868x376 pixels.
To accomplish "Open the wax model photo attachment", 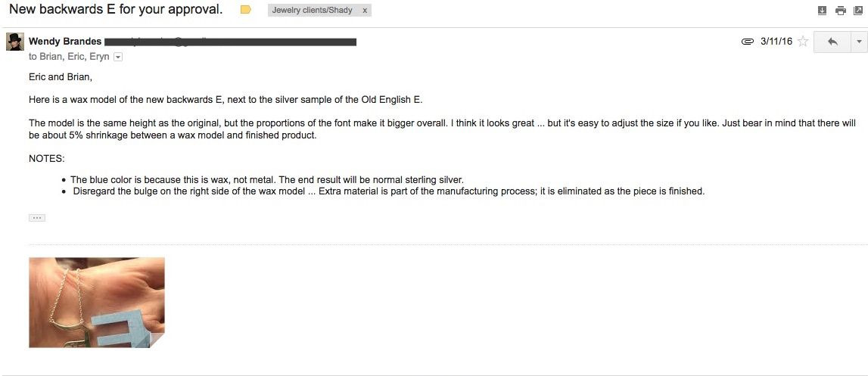I will tap(97, 303).
